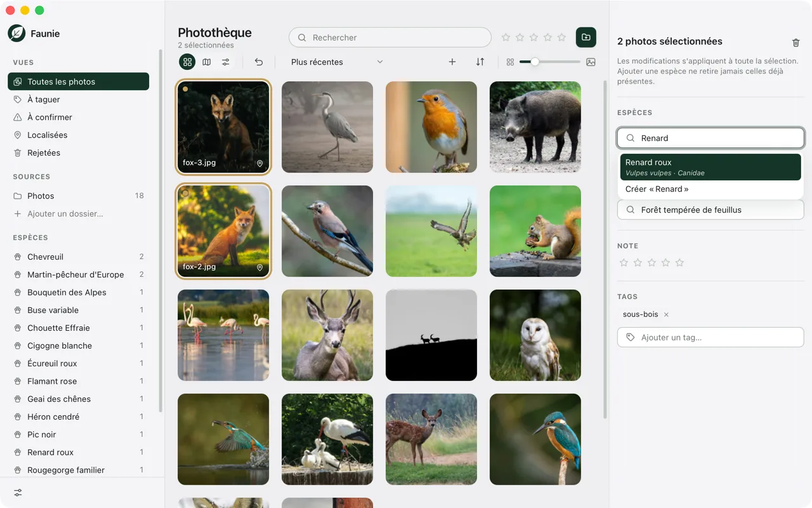Click the Ajouter un tag input
The width and height of the screenshot is (812, 508).
click(710, 337)
